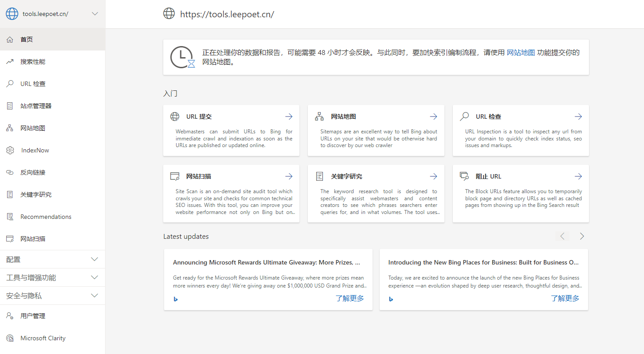Click the arrow icon on 关键字研究 card
This screenshot has width=644, height=354.
point(433,176)
